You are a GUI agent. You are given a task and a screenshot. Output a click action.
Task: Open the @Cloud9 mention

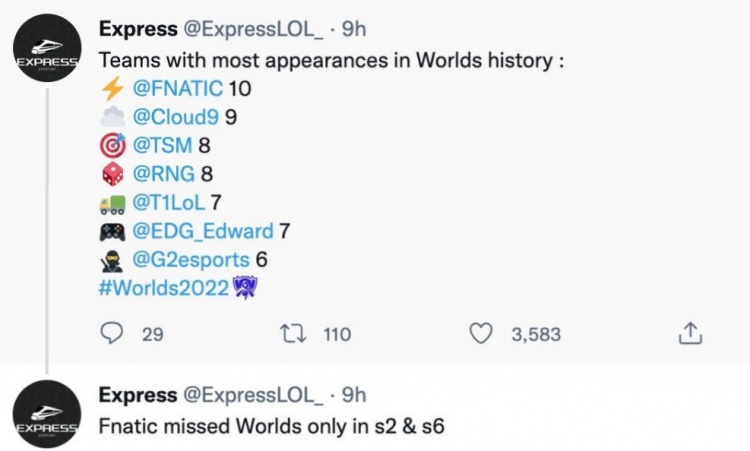176,117
